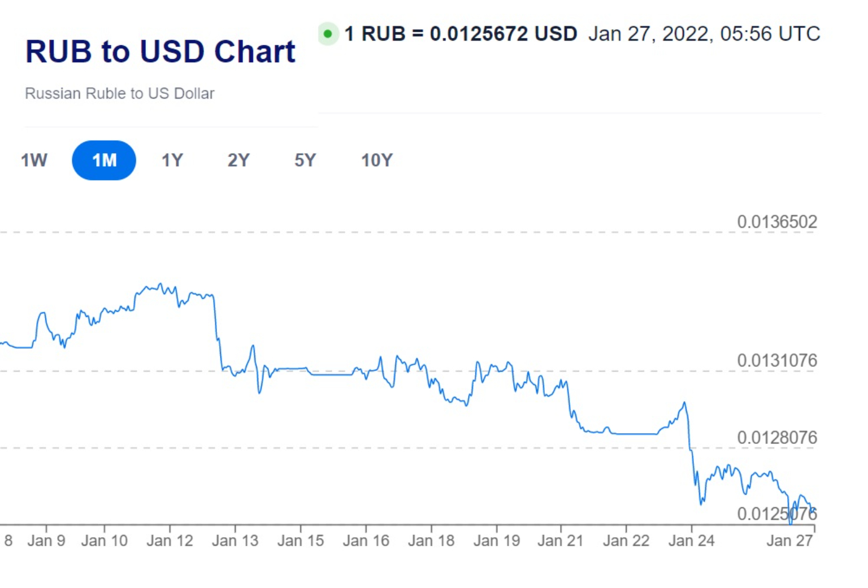Click the Russian Ruble to US Dollar subtitle
The width and height of the screenshot is (868, 588).
(x=120, y=93)
